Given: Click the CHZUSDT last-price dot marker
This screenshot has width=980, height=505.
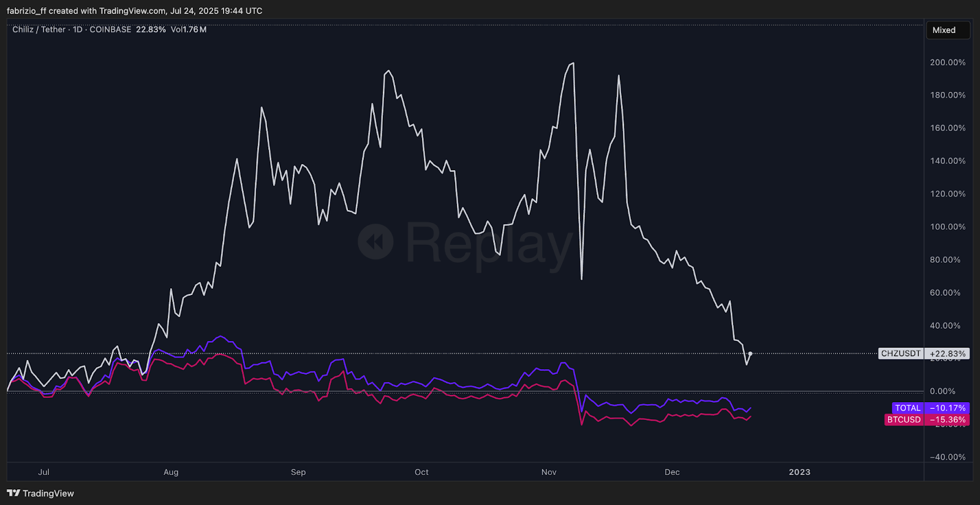Looking at the screenshot, I should point(750,354).
